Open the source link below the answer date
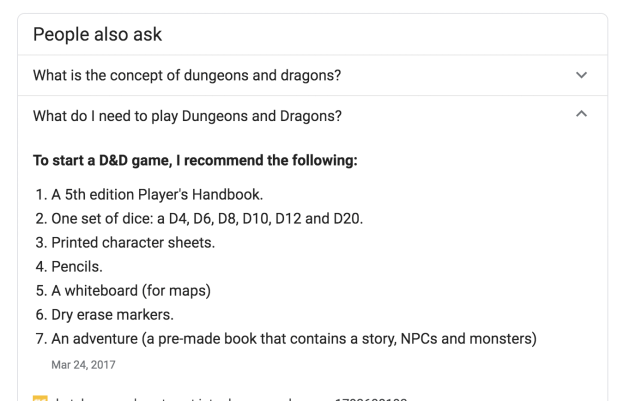 tap(220, 398)
